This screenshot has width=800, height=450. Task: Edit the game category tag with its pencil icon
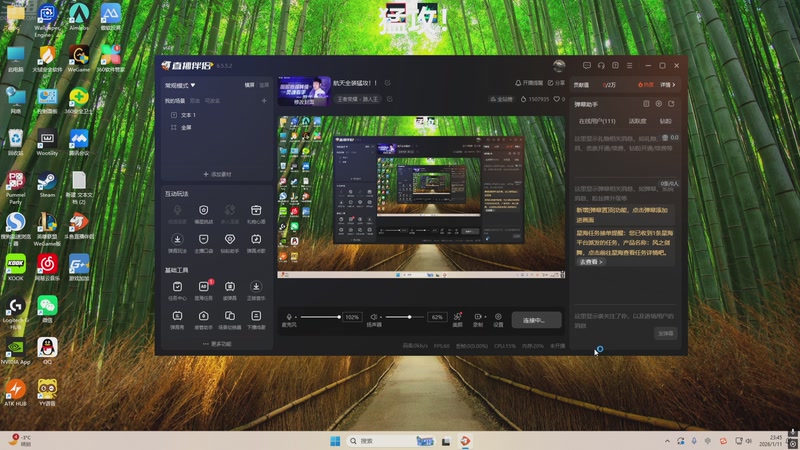pyautogui.click(x=390, y=99)
